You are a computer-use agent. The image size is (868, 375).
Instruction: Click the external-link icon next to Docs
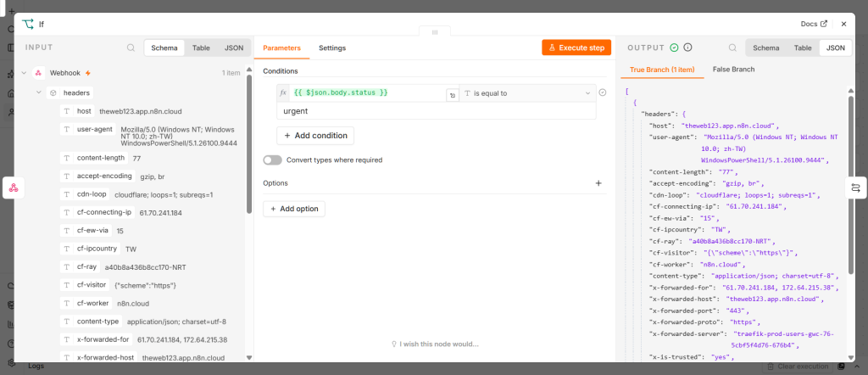click(824, 24)
